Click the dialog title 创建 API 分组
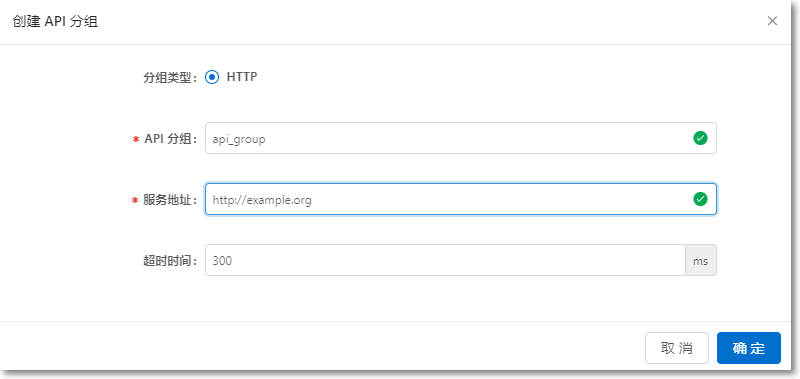Image resolution: width=800 pixels, height=379 pixels. tap(55, 21)
